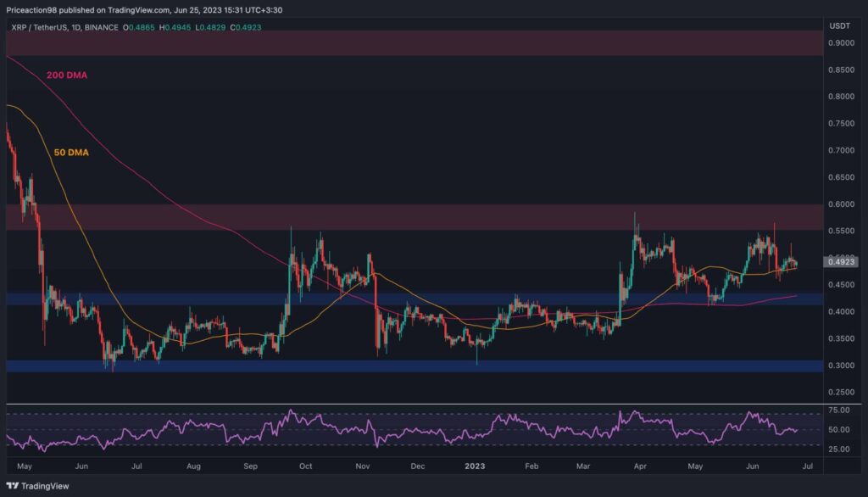Click the 0.7500 price axis label

pos(841,124)
